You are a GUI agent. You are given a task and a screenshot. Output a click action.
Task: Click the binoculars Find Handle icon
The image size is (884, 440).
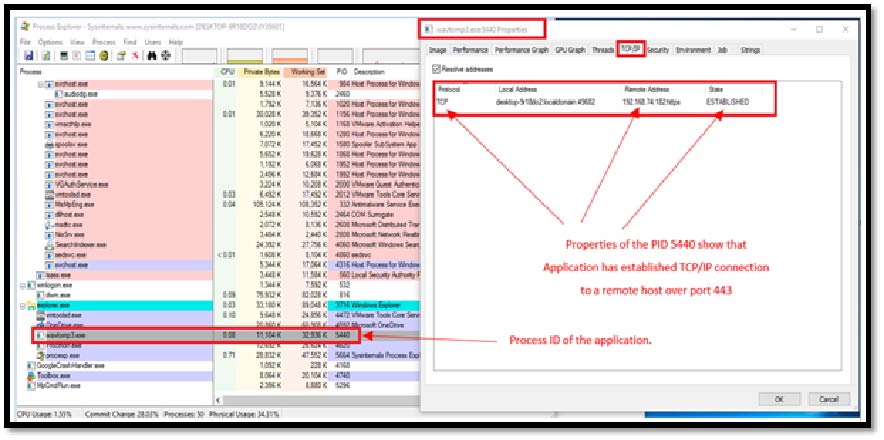[x=151, y=56]
